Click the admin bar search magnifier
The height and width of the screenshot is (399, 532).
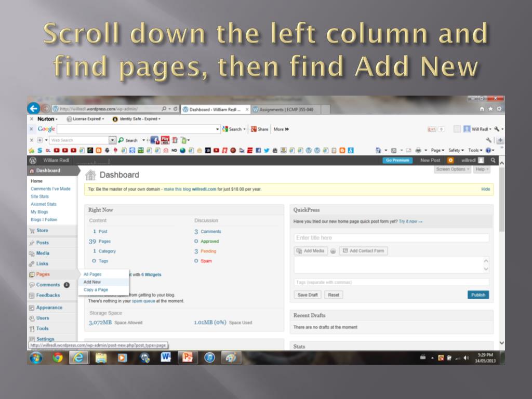(x=493, y=160)
